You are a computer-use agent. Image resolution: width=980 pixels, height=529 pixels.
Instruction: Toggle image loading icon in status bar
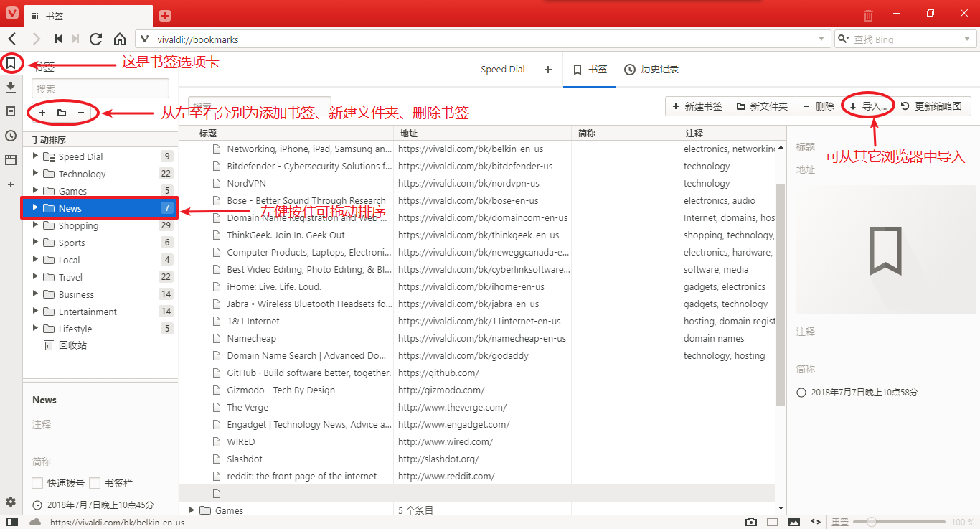(794, 522)
